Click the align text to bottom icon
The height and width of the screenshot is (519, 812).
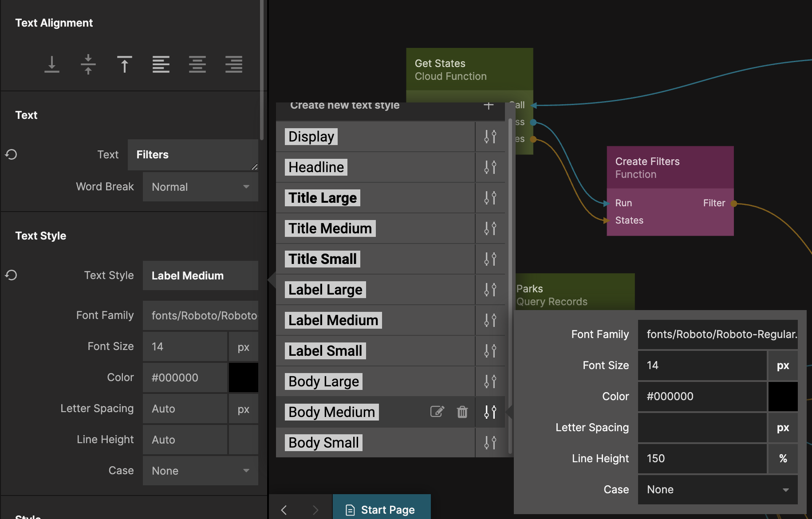pyautogui.click(x=52, y=64)
